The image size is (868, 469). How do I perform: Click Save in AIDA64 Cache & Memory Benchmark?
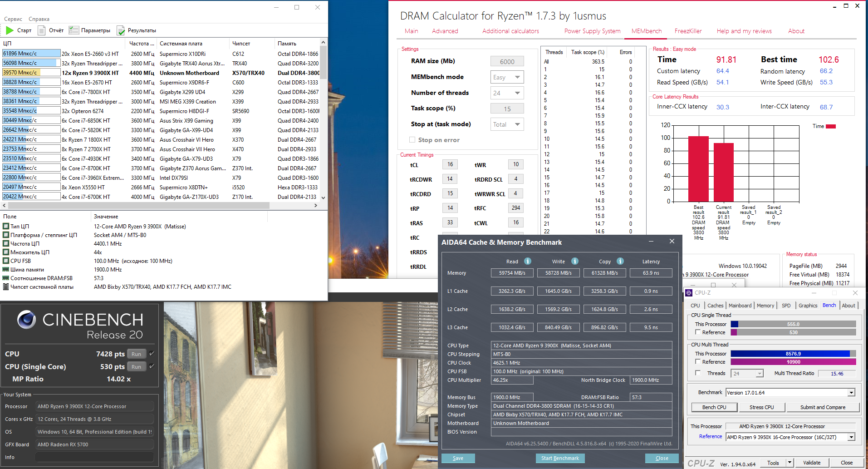coord(458,458)
